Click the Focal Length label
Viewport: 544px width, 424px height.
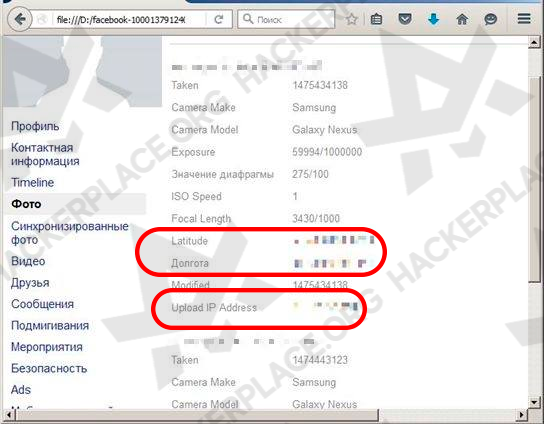(201, 219)
